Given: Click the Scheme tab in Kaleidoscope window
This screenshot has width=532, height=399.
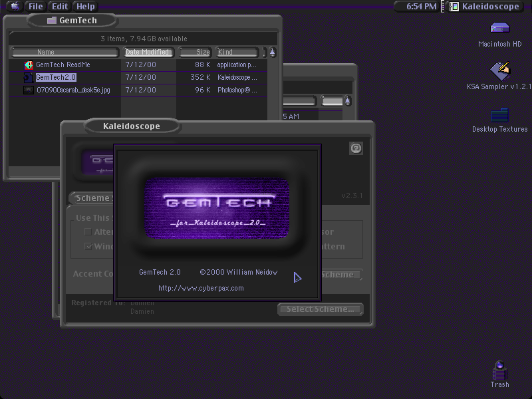Looking at the screenshot, I should [92, 198].
